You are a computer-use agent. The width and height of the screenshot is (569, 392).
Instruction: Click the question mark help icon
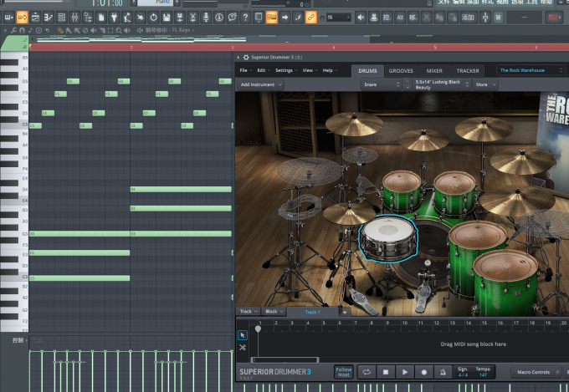pyautogui.click(x=245, y=17)
